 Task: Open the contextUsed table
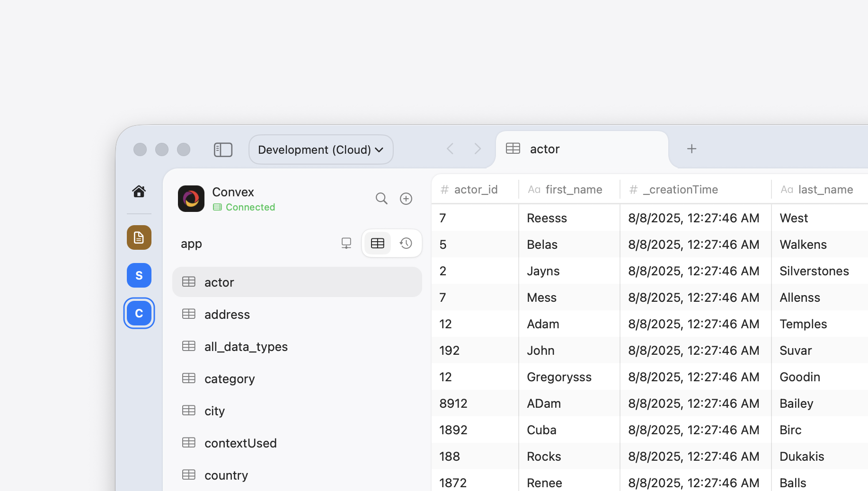tap(297, 443)
